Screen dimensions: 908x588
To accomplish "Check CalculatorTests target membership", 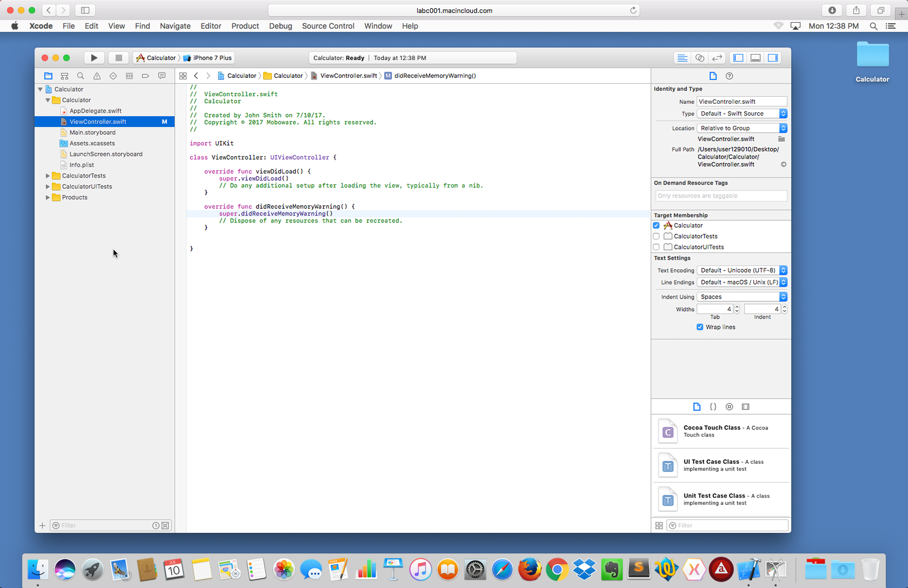I will coord(656,236).
